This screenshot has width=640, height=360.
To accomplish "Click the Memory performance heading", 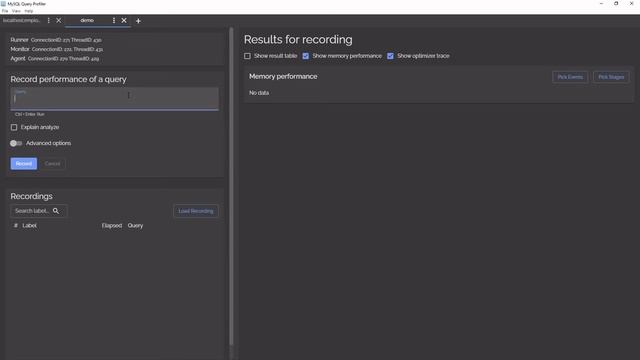I will point(283,76).
